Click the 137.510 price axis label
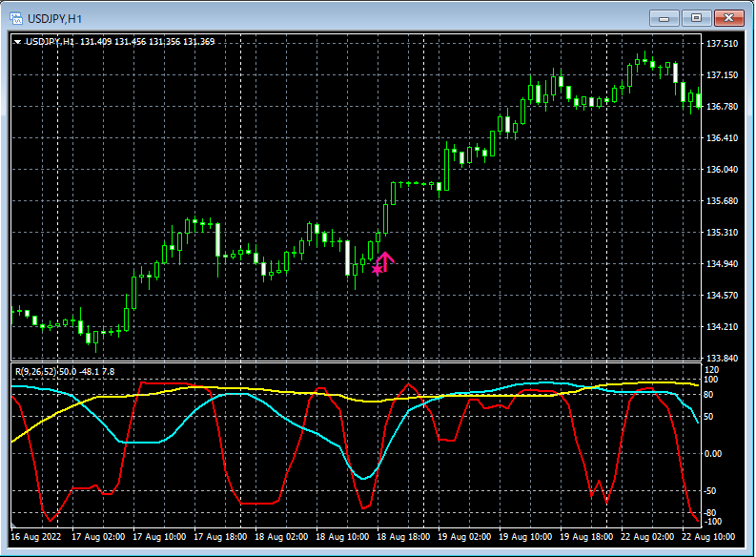The width and height of the screenshot is (756, 557). 723,44
